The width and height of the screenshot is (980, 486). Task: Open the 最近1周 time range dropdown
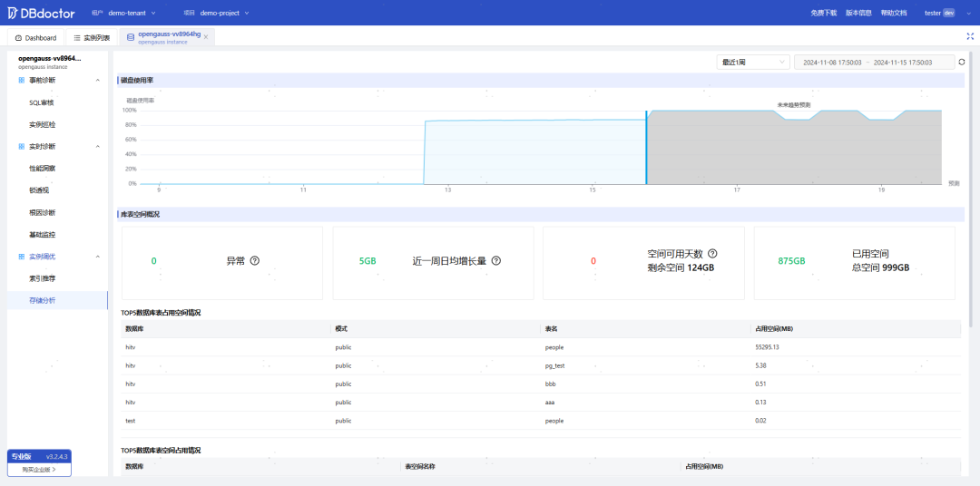[753, 63]
